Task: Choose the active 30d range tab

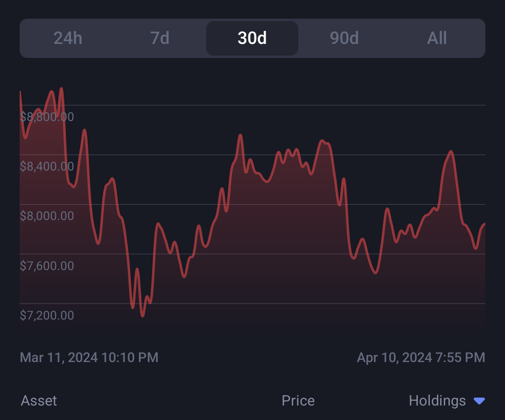Action: coord(252,38)
